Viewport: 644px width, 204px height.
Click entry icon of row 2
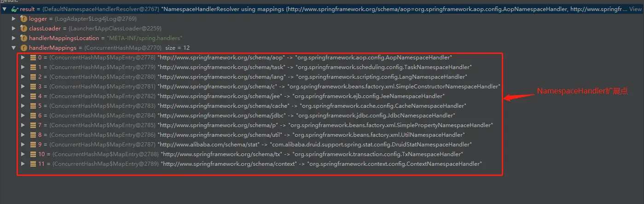33,77
